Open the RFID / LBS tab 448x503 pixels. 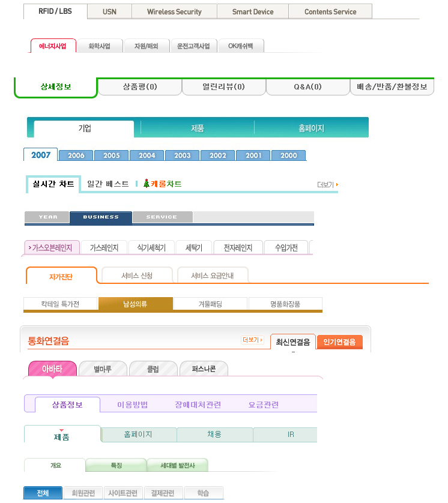point(55,11)
